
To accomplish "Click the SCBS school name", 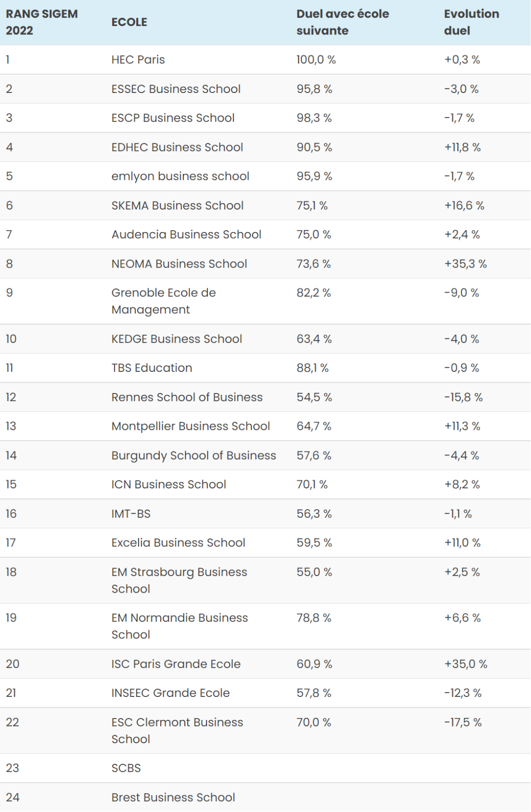I will [x=126, y=768].
